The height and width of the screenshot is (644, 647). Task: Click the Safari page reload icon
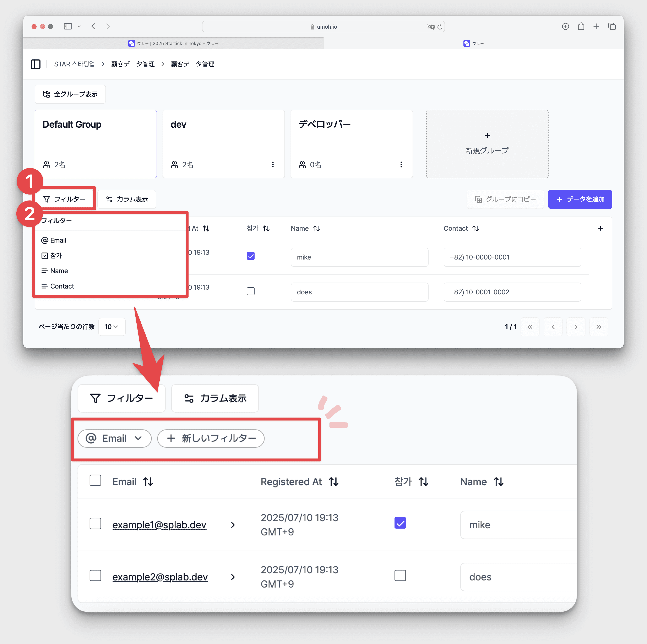(x=440, y=27)
